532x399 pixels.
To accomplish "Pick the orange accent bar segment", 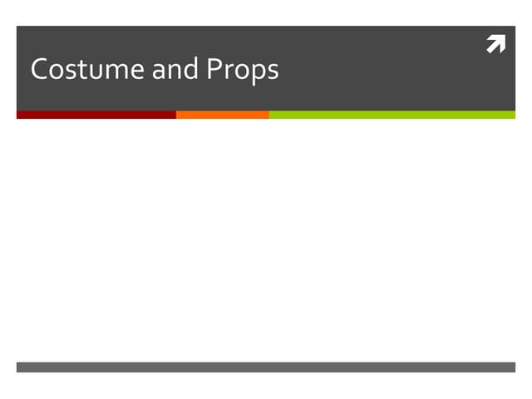I will [223, 115].
